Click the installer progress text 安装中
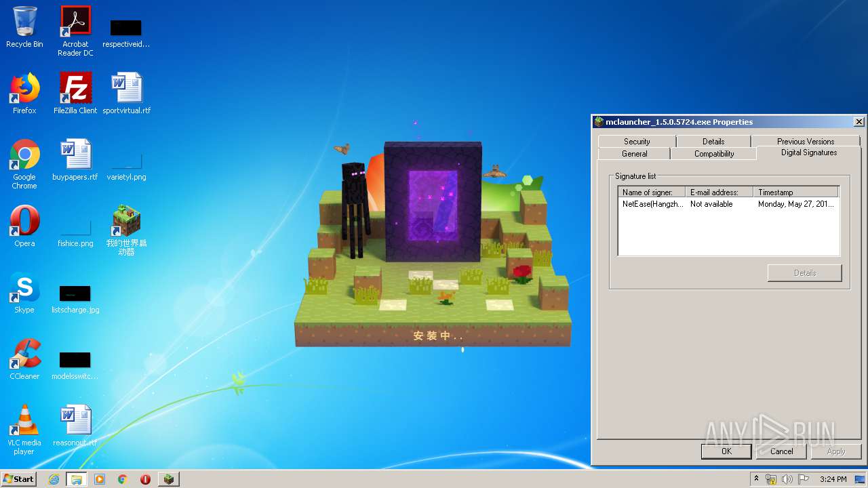868x488 pixels. click(438, 335)
